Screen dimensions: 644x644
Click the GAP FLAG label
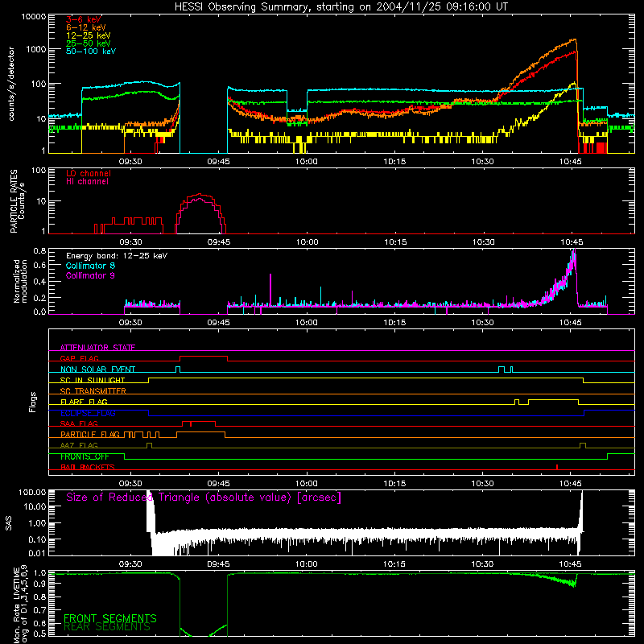(79, 358)
